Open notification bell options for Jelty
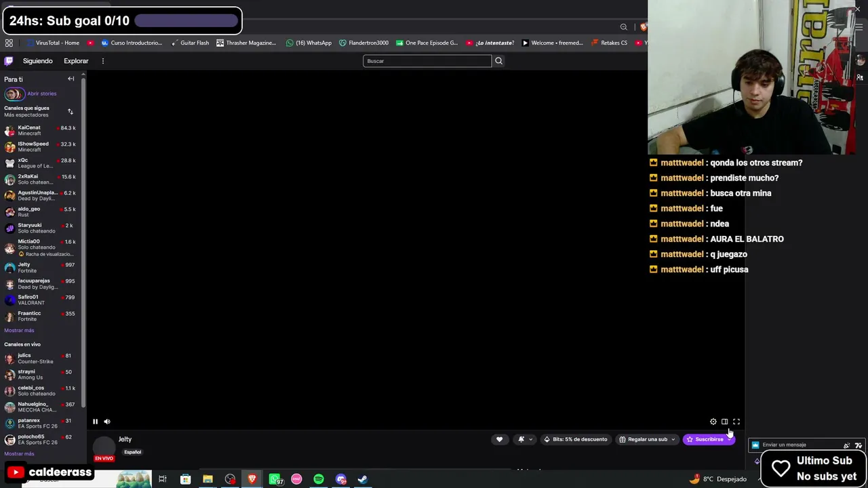 [525, 439]
